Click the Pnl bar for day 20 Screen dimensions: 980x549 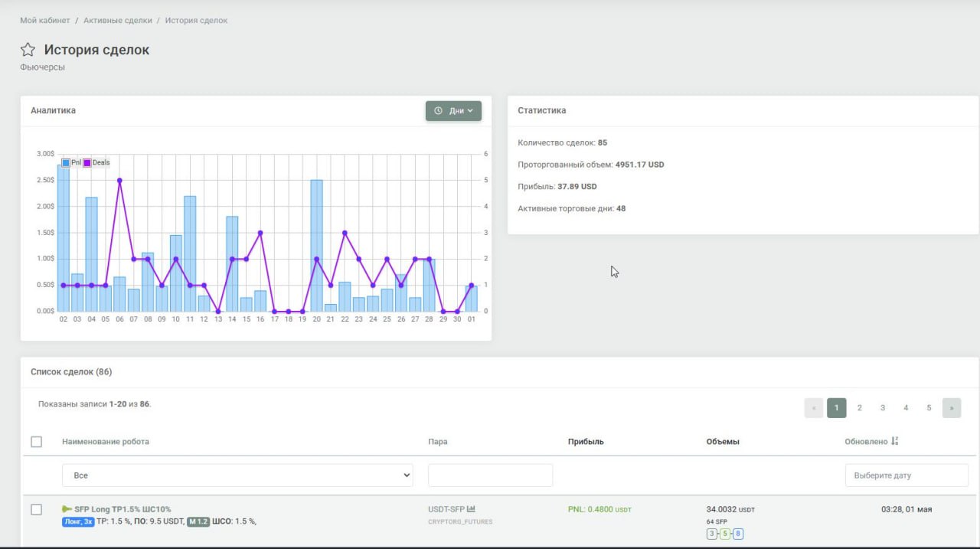coord(316,246)
